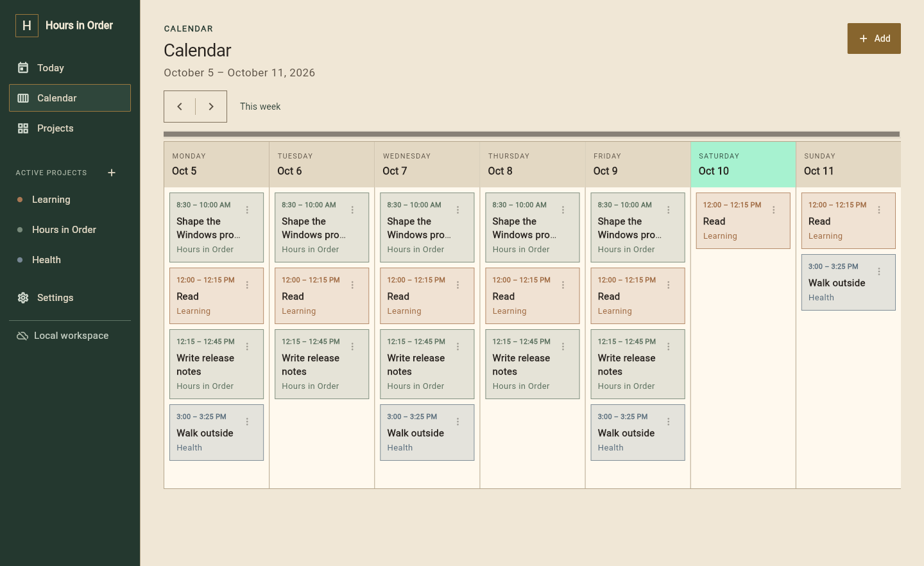Open Friday's Walk outside event card
924x566 pixels.
[637, 433]
